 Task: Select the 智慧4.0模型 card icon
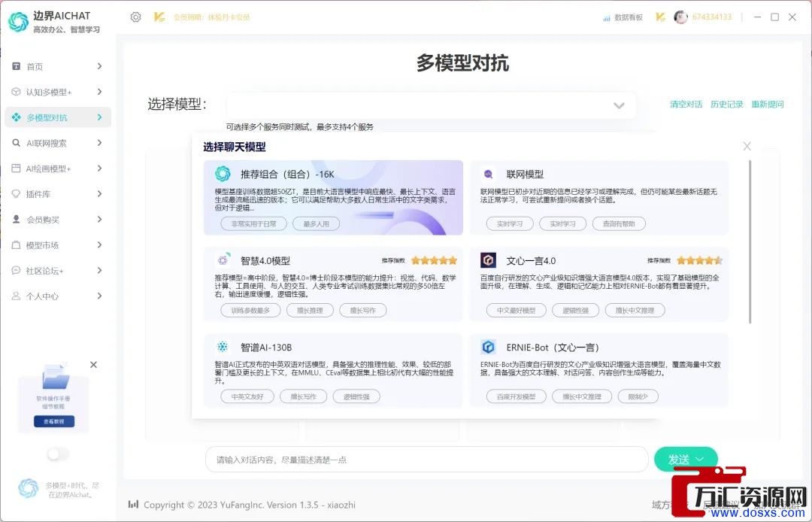(x=223, y=260)
